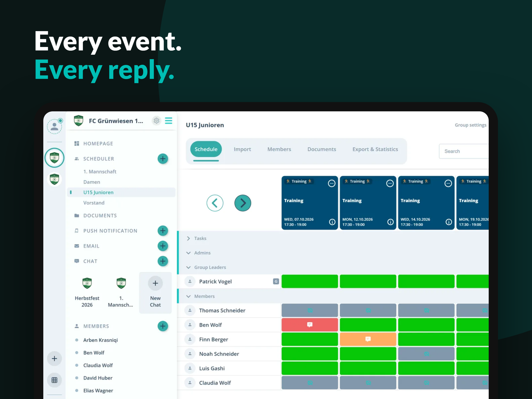Start a chat using CHAT plus button

click(163, 261)
